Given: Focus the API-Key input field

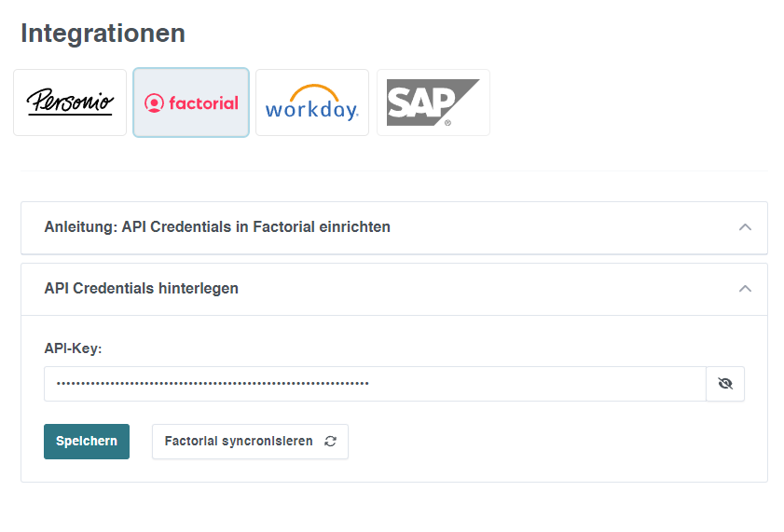Looking at the screenshot, I should tap(375, 384).
